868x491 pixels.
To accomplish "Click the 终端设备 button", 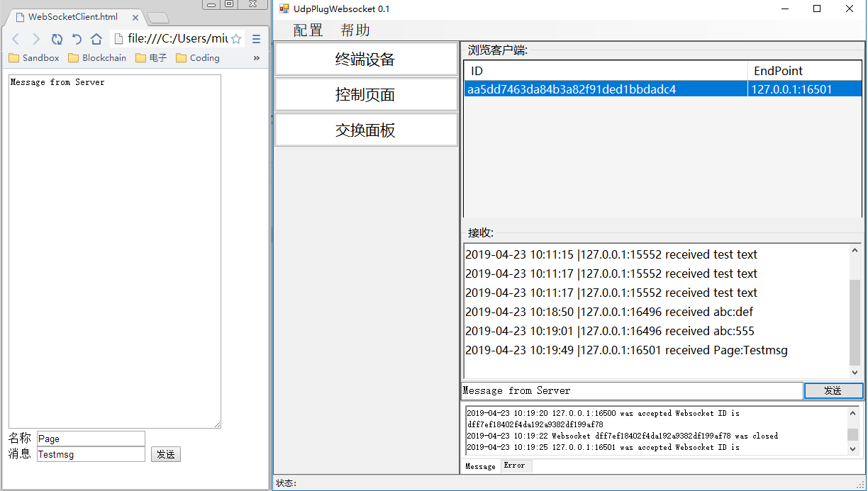I will (x=365, y=60).
